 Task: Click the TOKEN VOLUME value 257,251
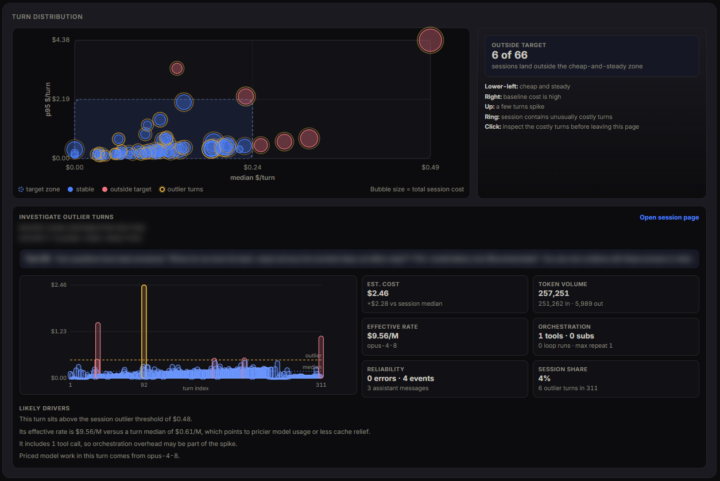553,293
